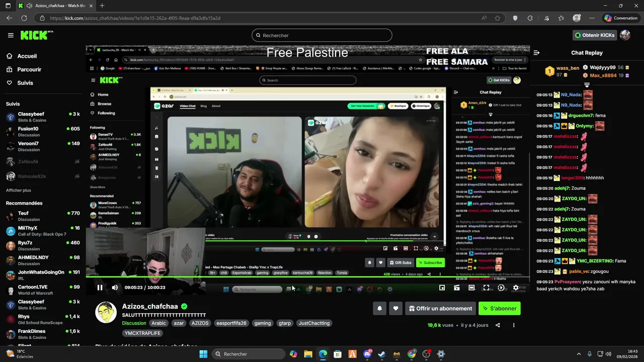Open recommended channel Teuf
Viewport: 644px width, 362px height.
(x=43, y=216)
